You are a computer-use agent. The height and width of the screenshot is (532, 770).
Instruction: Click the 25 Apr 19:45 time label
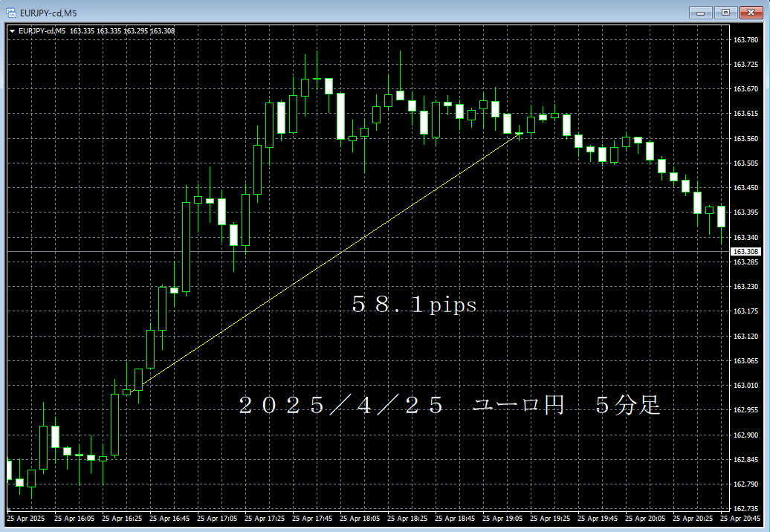[598, 519]
